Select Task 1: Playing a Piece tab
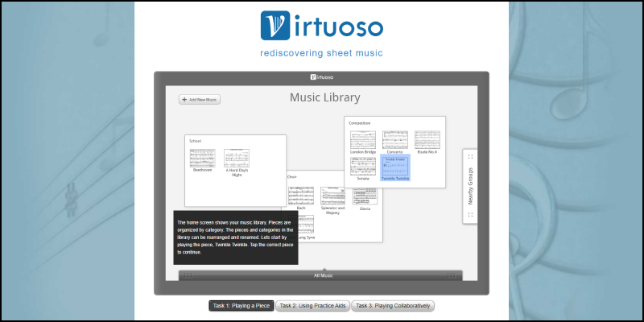The width and height of the screenshot is (644, 322). coord(241,306)
